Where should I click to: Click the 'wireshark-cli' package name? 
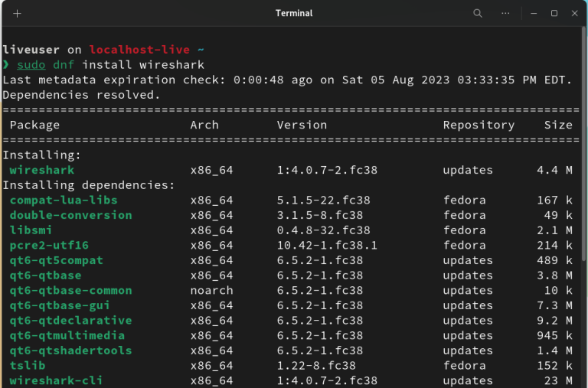pos(56,380)
